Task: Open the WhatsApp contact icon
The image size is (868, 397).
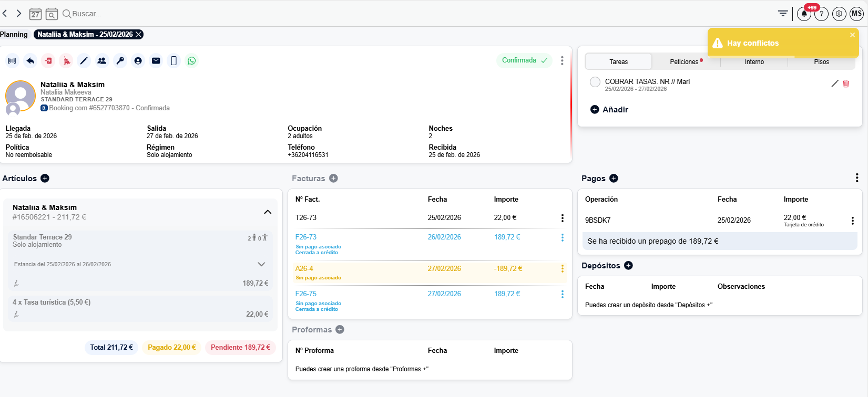Action: point(192,61)
